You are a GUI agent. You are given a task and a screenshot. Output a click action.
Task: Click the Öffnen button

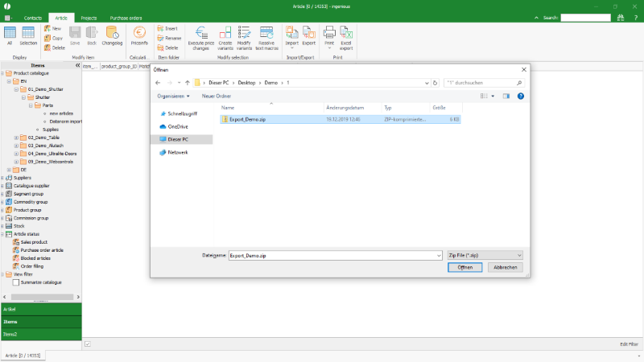coord(465,267)
